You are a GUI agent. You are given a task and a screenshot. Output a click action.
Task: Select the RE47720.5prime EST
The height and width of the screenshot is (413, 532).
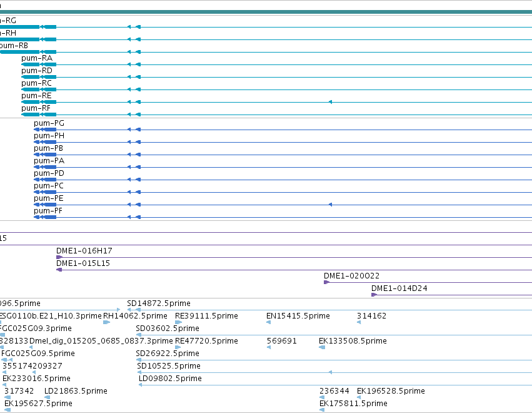tap(206, 341)
